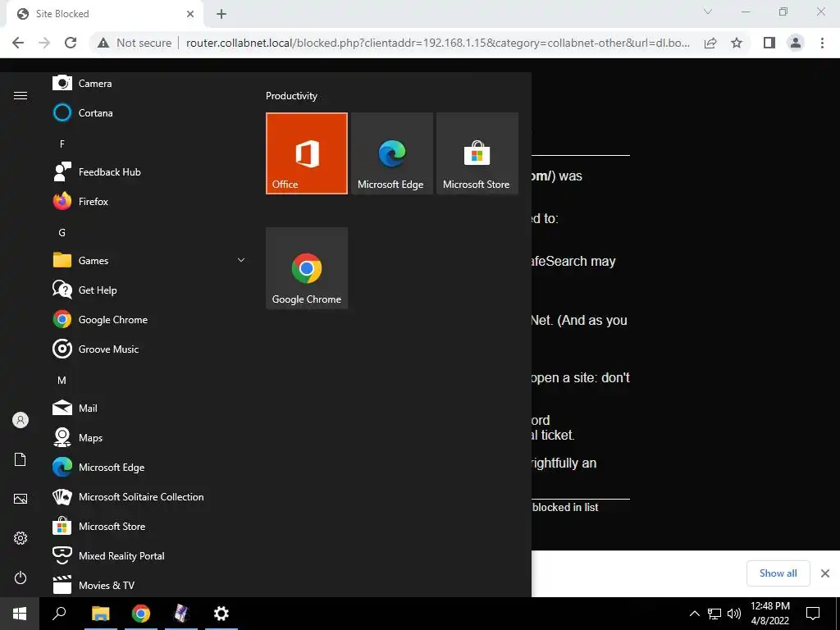Open Chrome tab search dropdown arrow
The width and height of the screenshot is (840, 630).
(708, 11)
